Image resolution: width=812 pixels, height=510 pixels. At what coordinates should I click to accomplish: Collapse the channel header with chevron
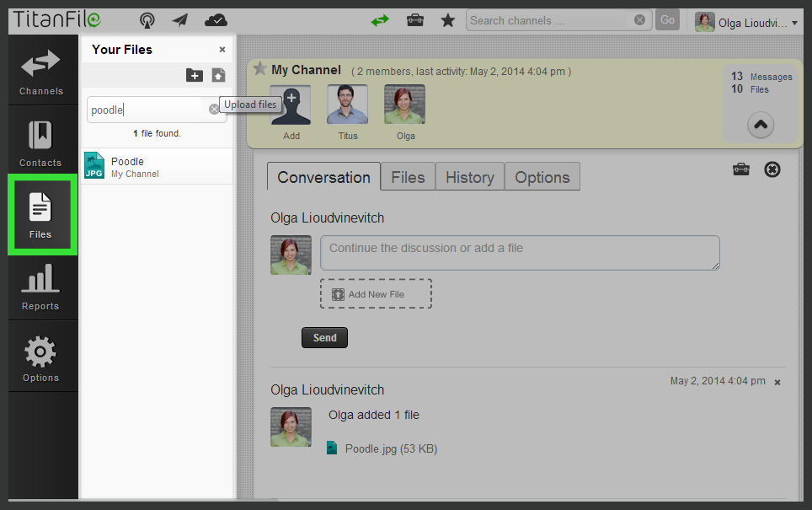[761, 125]
